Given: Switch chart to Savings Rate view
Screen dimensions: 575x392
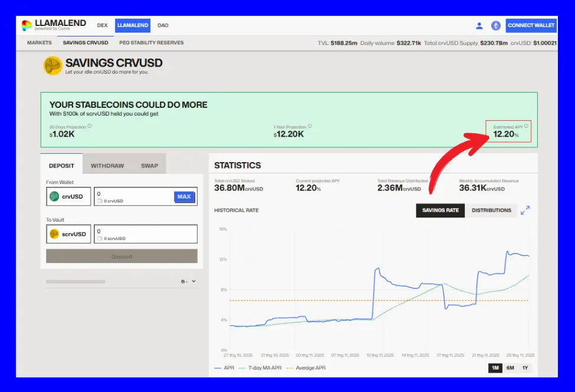Looking at the screenshot, I should coord(441,210).
